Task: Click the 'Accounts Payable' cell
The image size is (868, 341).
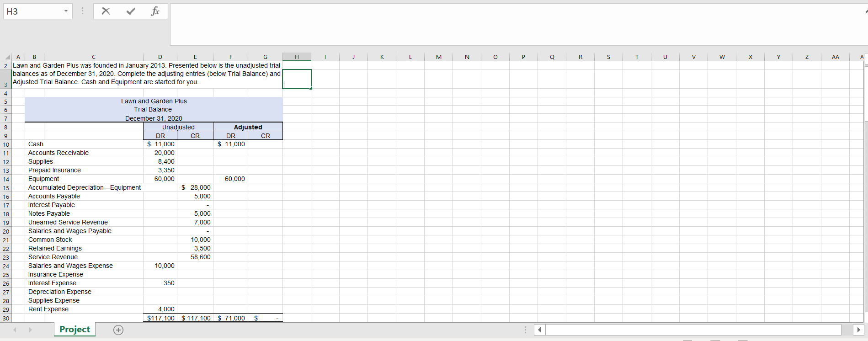Action: pos(54,196)
